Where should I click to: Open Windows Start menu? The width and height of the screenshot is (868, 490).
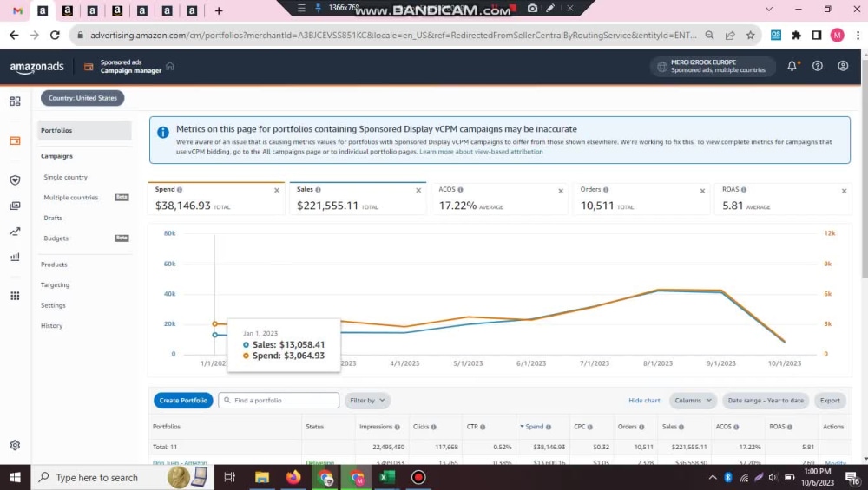pyautogui.click(x=15, y=477)
